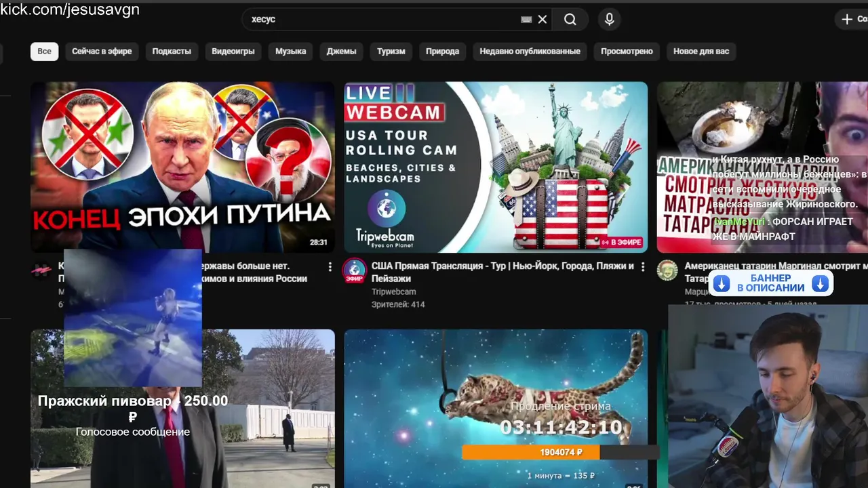Open channel avatar of Американец татарин video
The width and height of the screenshot is (868, 488).
pyautogui.click(x=667, y=270)
